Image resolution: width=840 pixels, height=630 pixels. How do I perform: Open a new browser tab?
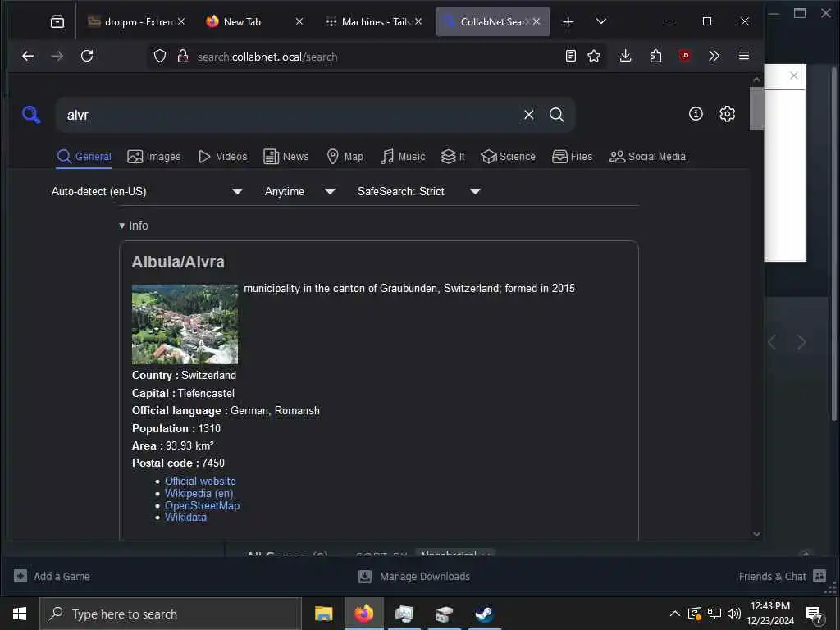click(x=568, y=21)
